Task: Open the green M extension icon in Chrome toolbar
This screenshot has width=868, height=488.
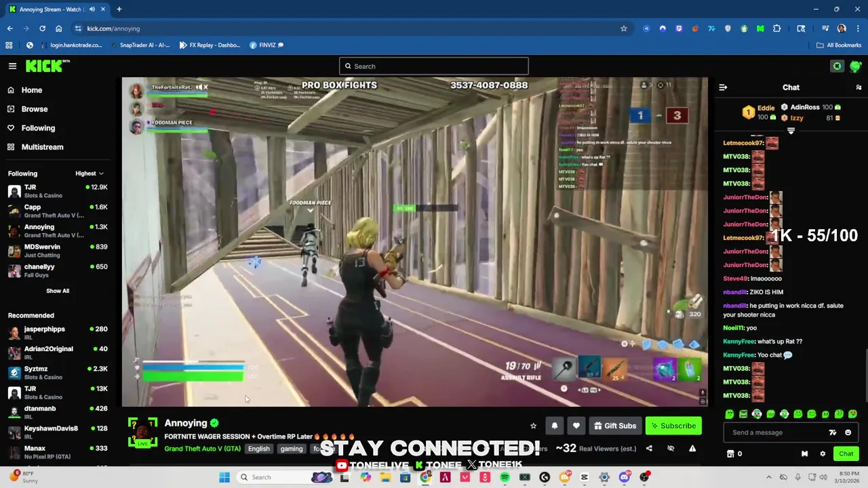Action: click(x=760, y=28)
